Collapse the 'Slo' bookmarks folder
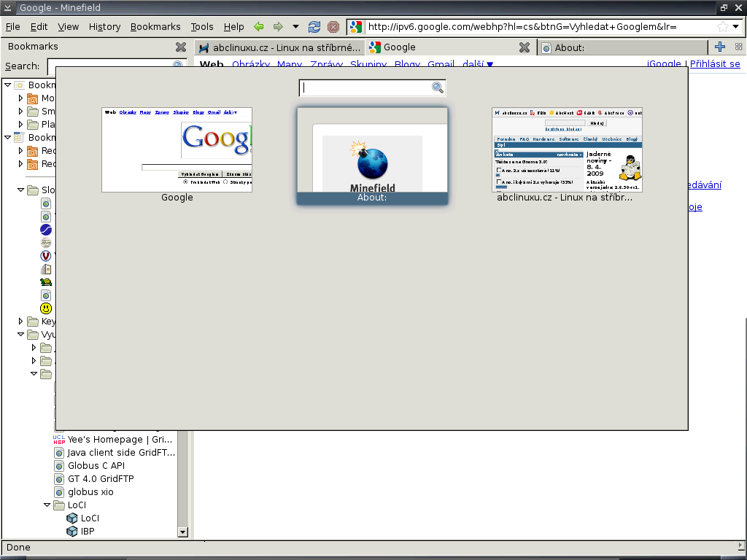Screen dimensions: 747x560 click(20, 190)
